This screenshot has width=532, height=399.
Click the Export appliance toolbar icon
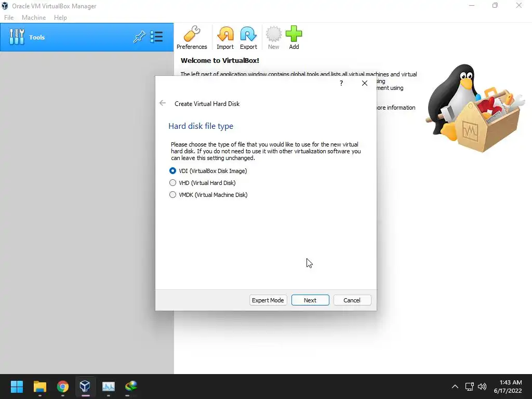pyautogui.click(x=248, y=37)
